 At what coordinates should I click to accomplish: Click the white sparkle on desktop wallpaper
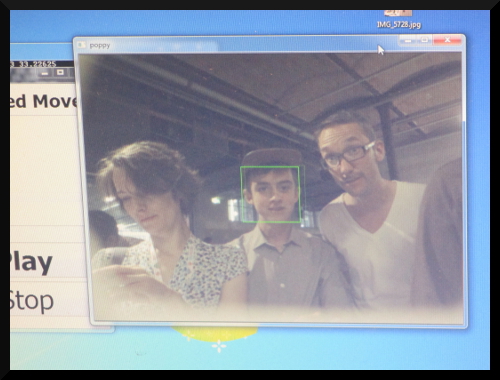pos(219,346)
